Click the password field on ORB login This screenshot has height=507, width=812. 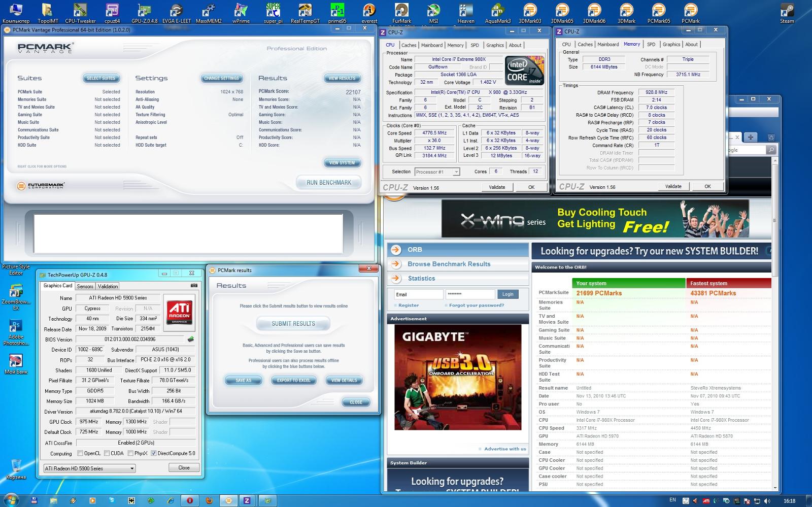(x=470, y=294)
